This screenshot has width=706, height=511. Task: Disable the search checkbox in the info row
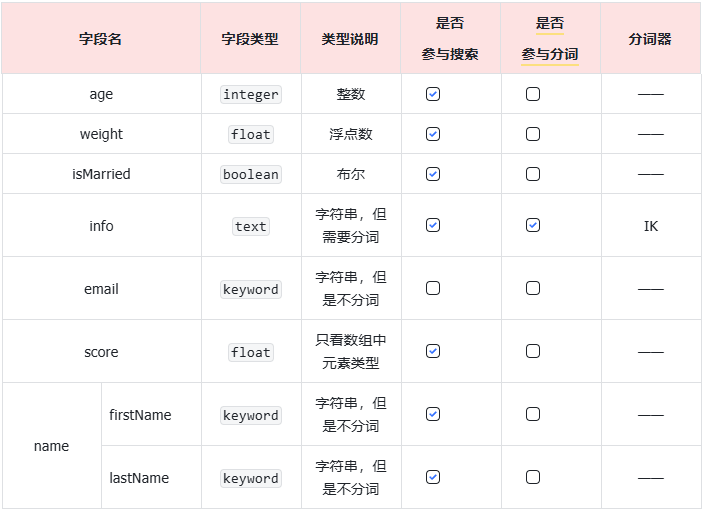tap(433, 226)
